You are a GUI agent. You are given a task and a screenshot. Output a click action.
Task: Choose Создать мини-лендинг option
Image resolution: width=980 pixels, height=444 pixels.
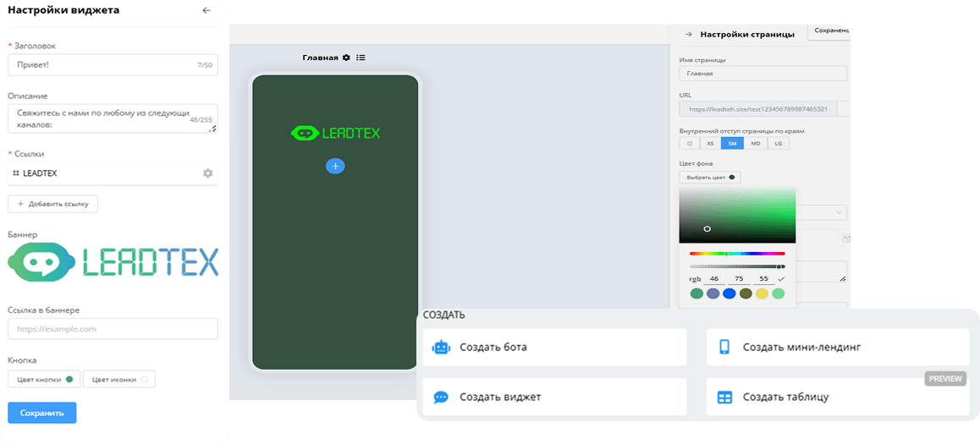[x=838, y=347]
